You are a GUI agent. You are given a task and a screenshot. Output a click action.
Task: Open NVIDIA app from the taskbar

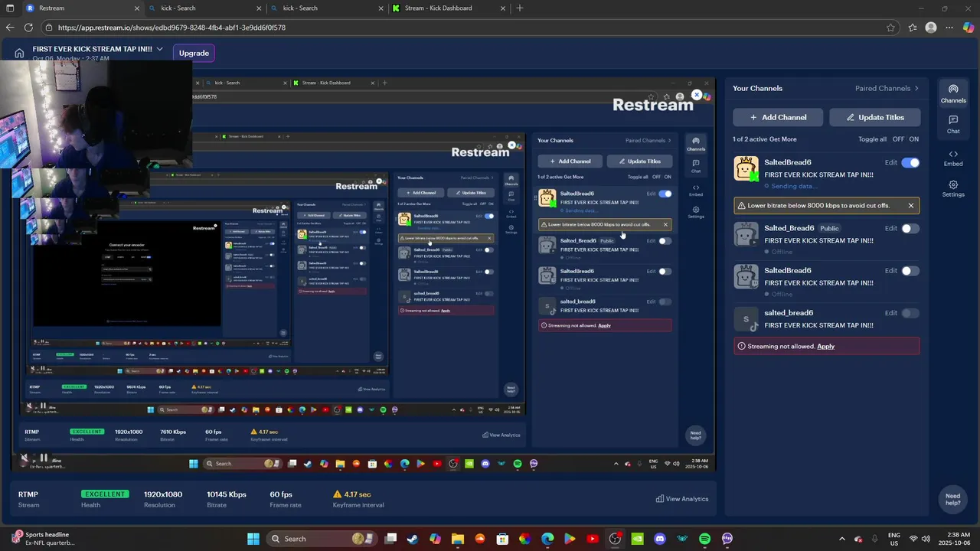(x=637, y=539)
